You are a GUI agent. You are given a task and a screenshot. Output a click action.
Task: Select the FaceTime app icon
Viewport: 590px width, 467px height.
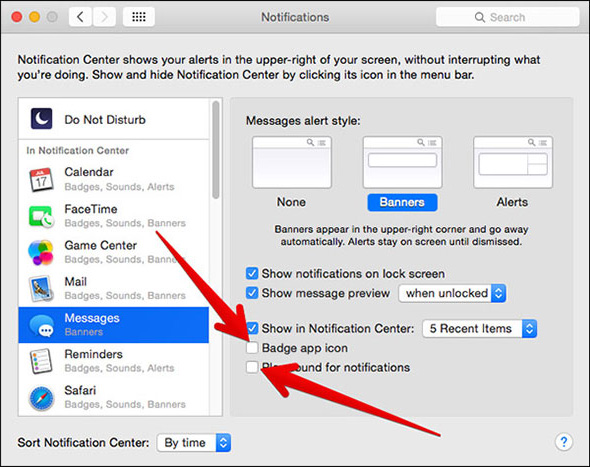click(x=41, y=216)
